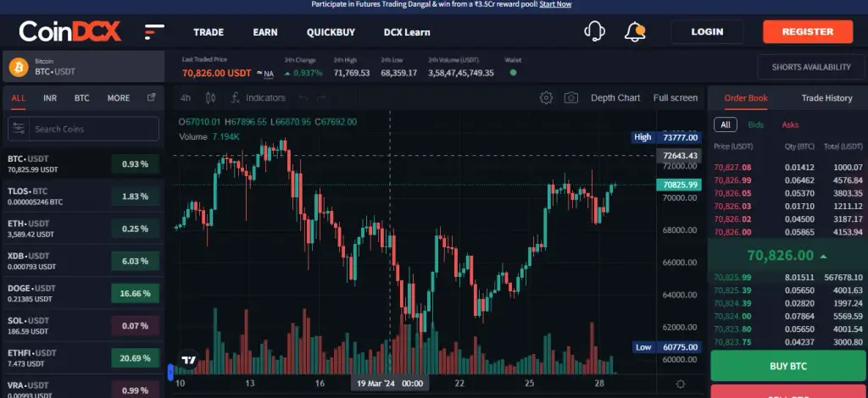Click the 19 Mar '24 date marker

390,384
